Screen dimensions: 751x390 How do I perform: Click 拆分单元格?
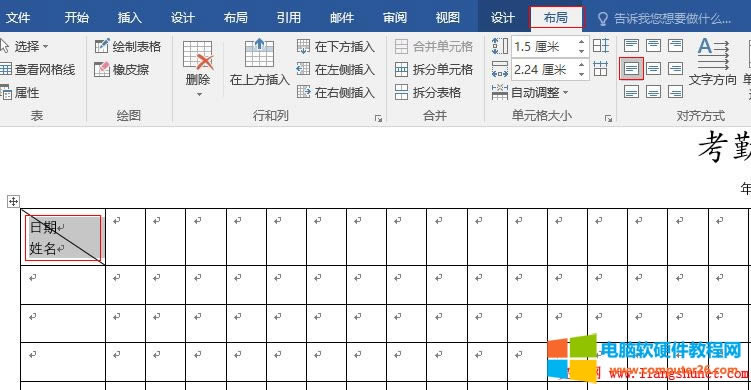coord(434,69)
